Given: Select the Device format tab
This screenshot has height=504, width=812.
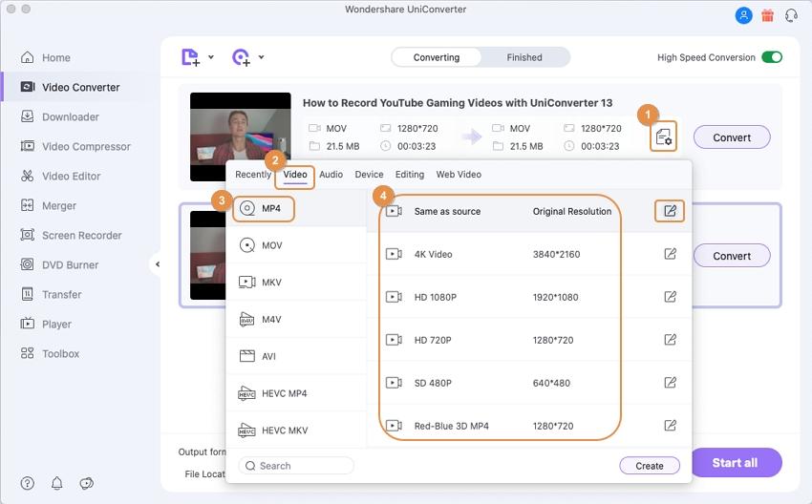Looking at the screenshot, I should [370, 175].
